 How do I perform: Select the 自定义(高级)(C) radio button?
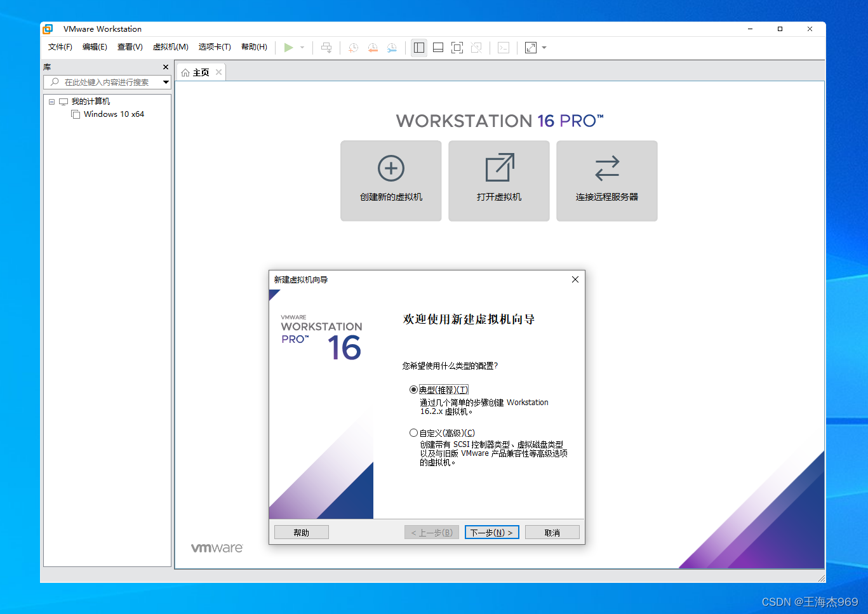coord(414,433)
